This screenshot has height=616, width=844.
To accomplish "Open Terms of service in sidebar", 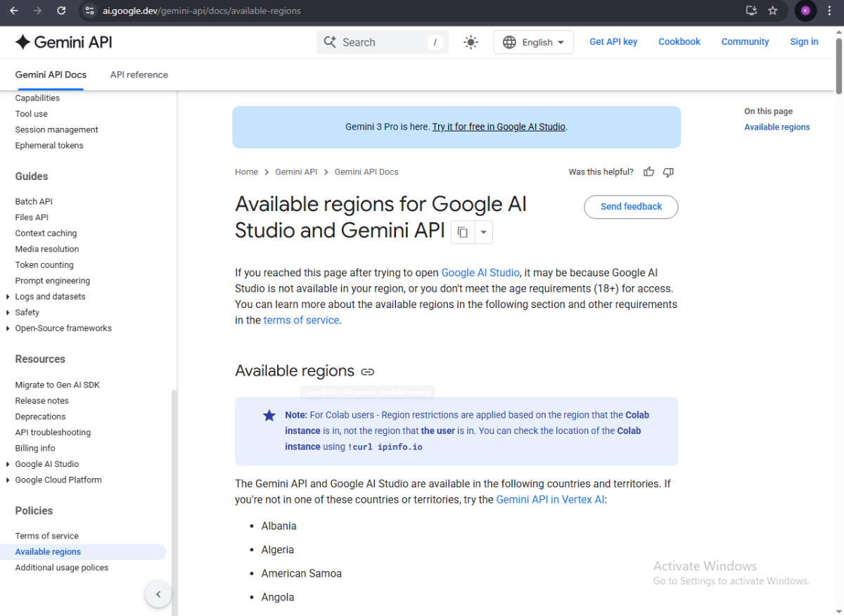I will tap(46, 536).
